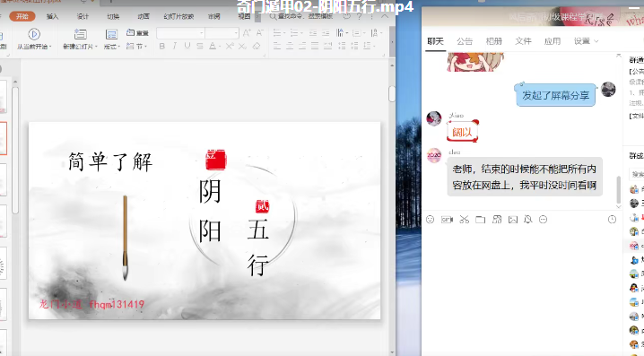The height and width of the screenshot is (356, 644).
Task: Click the more options circle icon in chat
Action: 543,220
